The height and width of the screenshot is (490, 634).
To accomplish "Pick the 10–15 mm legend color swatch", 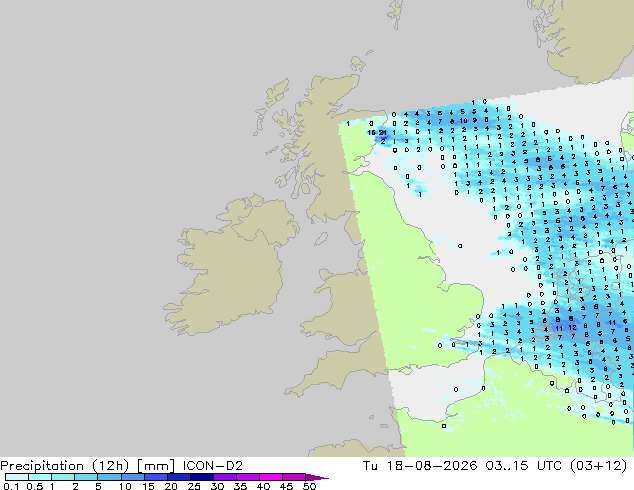I will click(133, 477).
